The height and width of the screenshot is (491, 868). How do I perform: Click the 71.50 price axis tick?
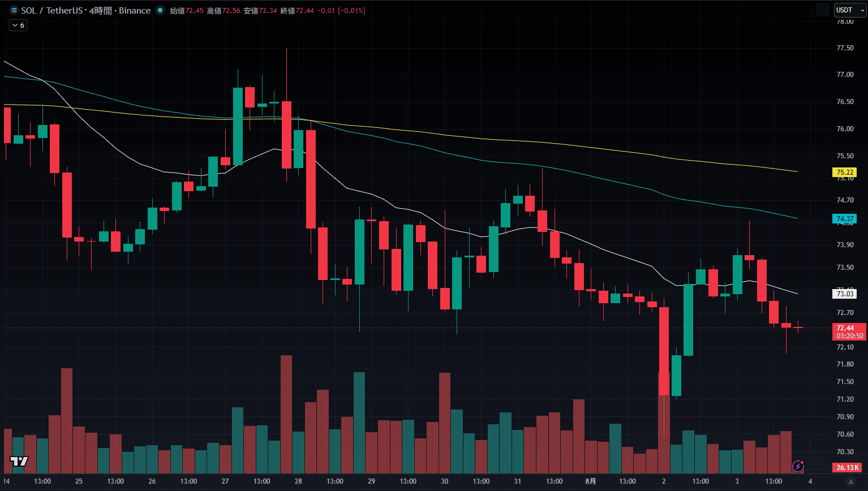(845, 382)
